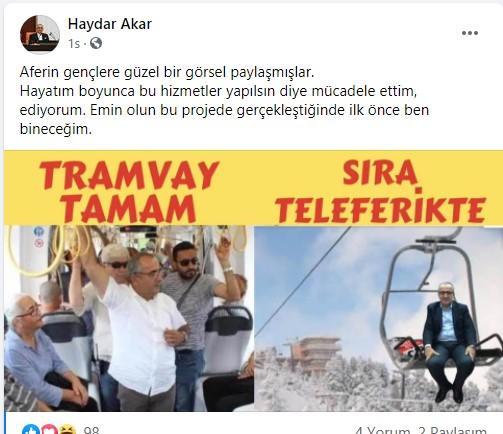This screenshot has width=503, height=434.
Task: Click the red heart Love reaction icon
Action: coord(49,429)
